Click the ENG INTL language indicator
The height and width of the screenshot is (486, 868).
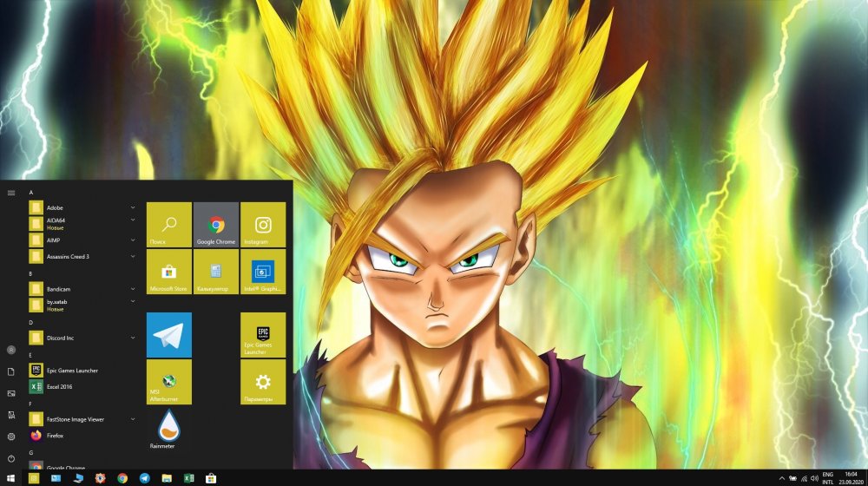point(827,478)
